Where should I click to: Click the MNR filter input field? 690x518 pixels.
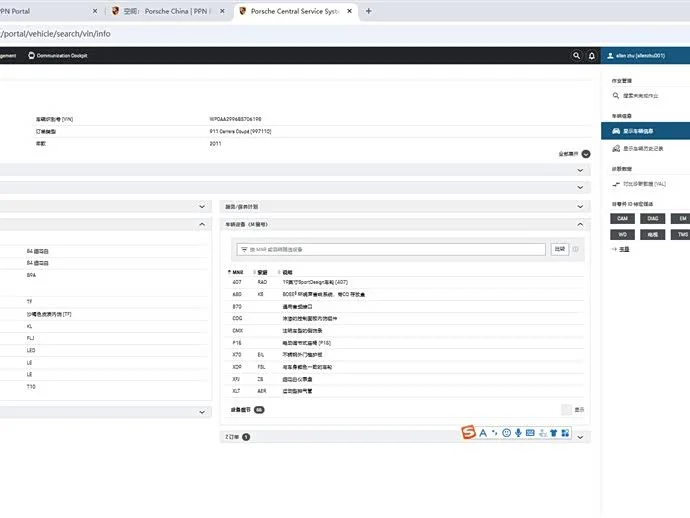tap(391, 250)
